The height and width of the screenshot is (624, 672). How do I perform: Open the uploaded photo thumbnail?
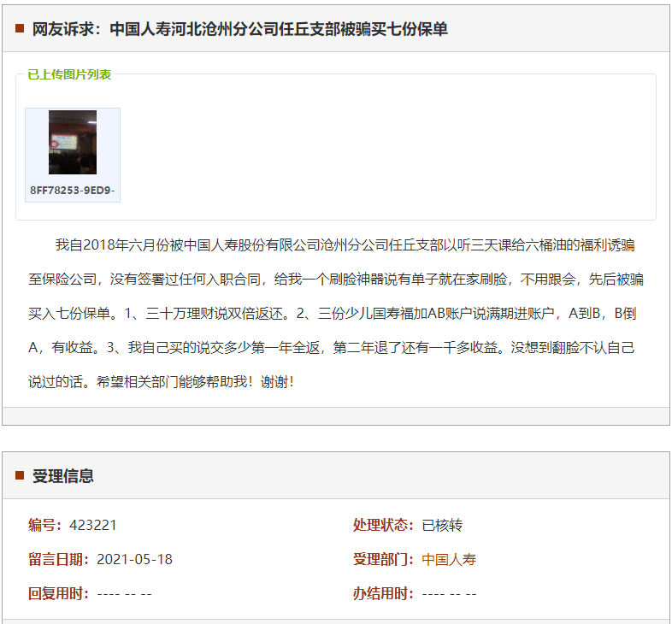click(73, 142)
